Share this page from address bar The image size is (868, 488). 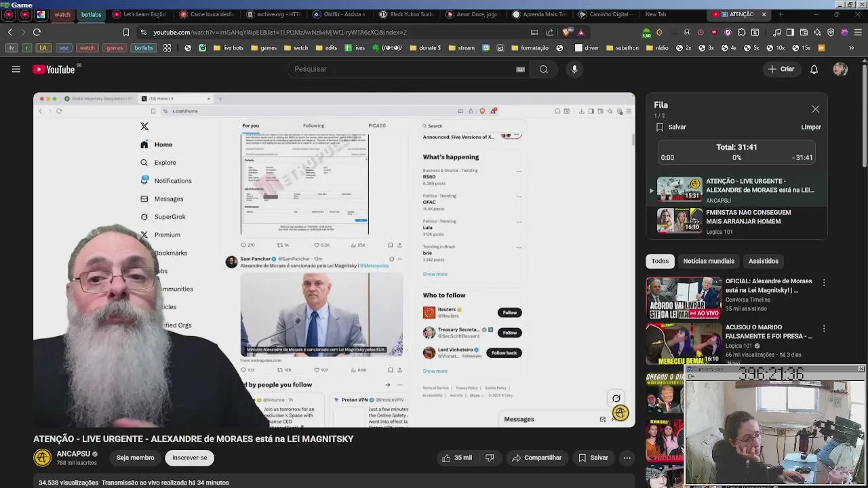(x=549, y=32)
